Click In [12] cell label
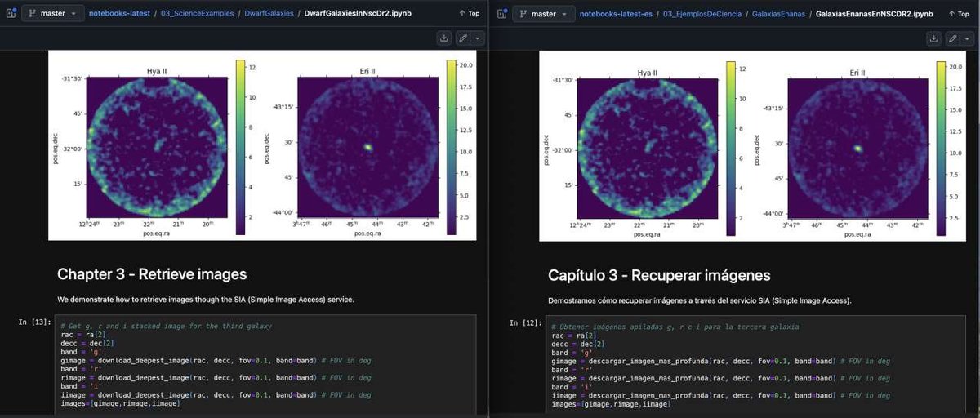Viewport: 980px width, 418px height. click(525, 322)
